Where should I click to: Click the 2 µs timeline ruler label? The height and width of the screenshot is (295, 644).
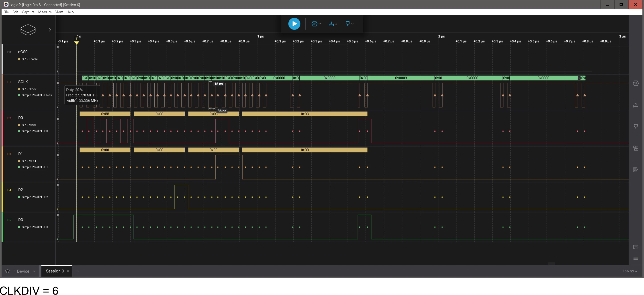pos(442,37)
